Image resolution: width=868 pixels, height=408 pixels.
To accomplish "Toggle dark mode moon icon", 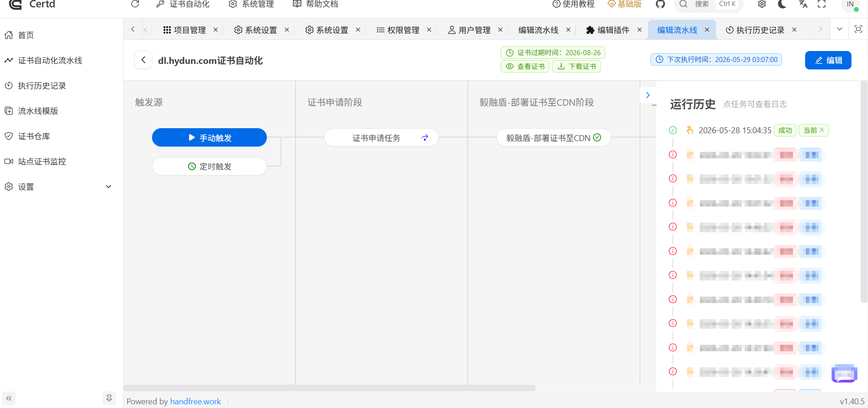I will (782, 4).
